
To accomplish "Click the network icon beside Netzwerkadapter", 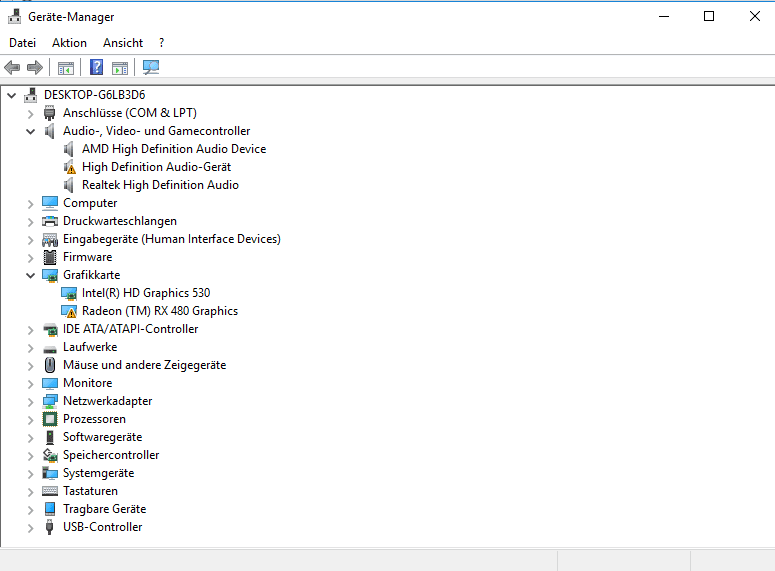I will (50, 401).
